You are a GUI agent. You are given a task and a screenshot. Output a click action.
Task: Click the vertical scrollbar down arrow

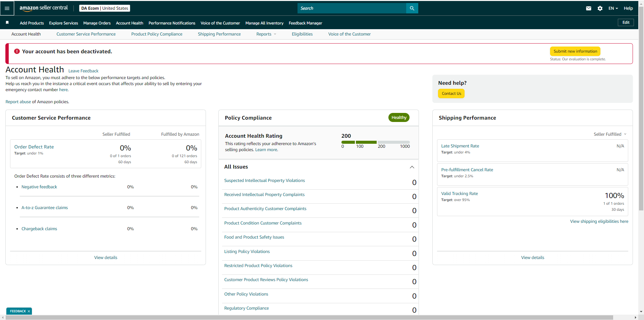point(641,312)
